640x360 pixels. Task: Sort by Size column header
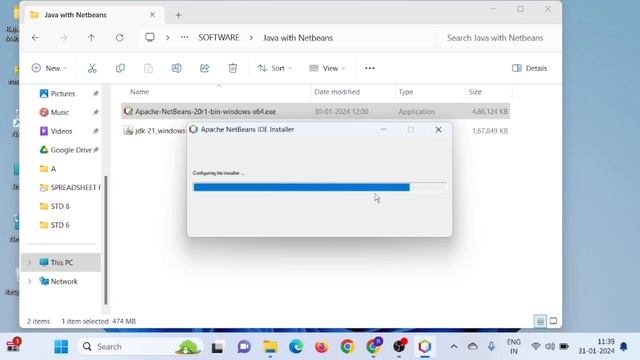[x=475, y=92]
